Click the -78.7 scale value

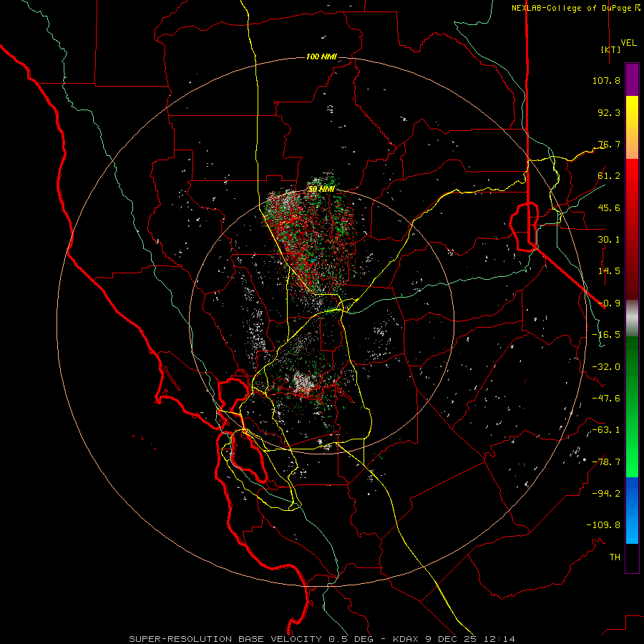point(606,462)
